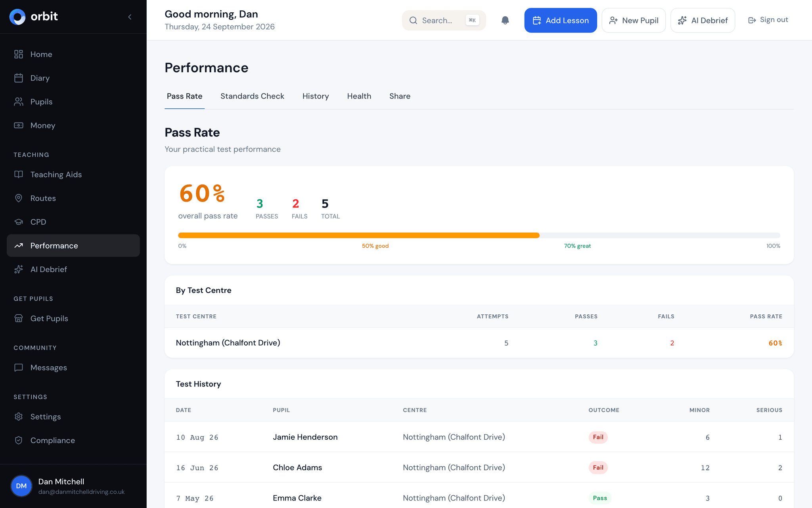Open AI Debrief from the header
The width and height of the screenshot is (812, 508).
pos(703,20)
